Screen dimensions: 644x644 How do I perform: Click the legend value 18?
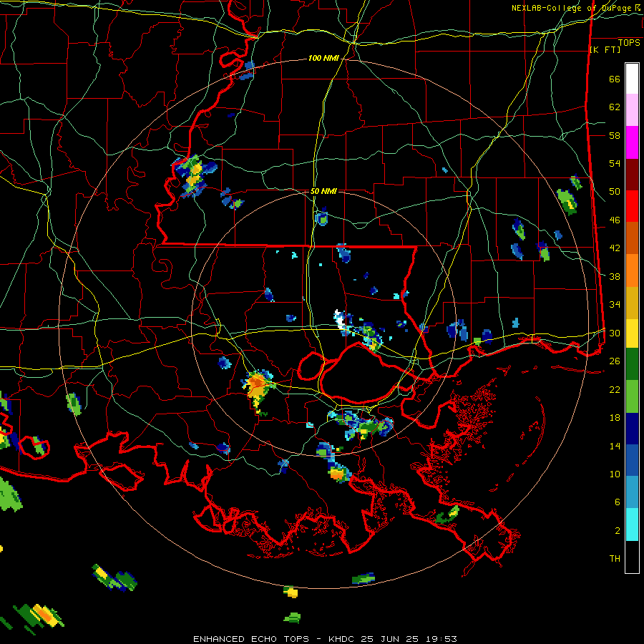pos(615,418)
